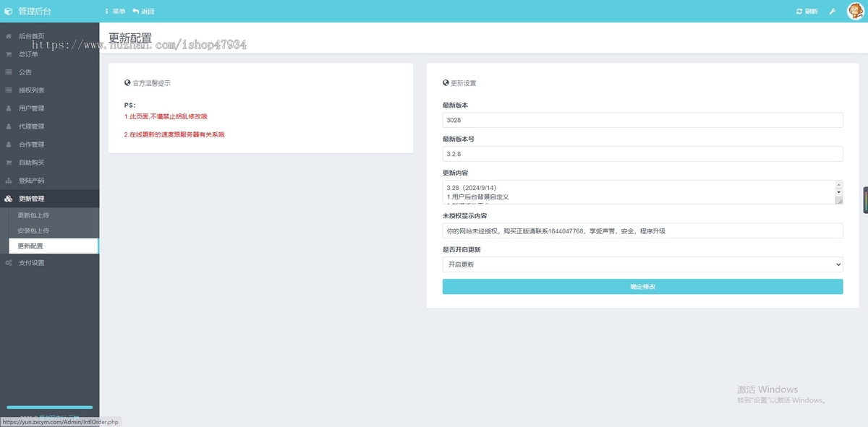This screenshot has width=868, height=427.
Task: Focus the 未授权显示内容 text field
Action: 642,230
